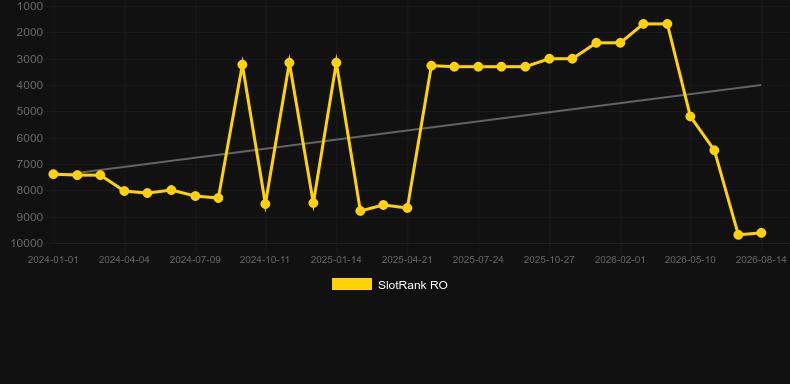The width and height of the screenshot is (790, 384).
Task: Click the data point near 6500 on the decline
Action: click(714, 150)
